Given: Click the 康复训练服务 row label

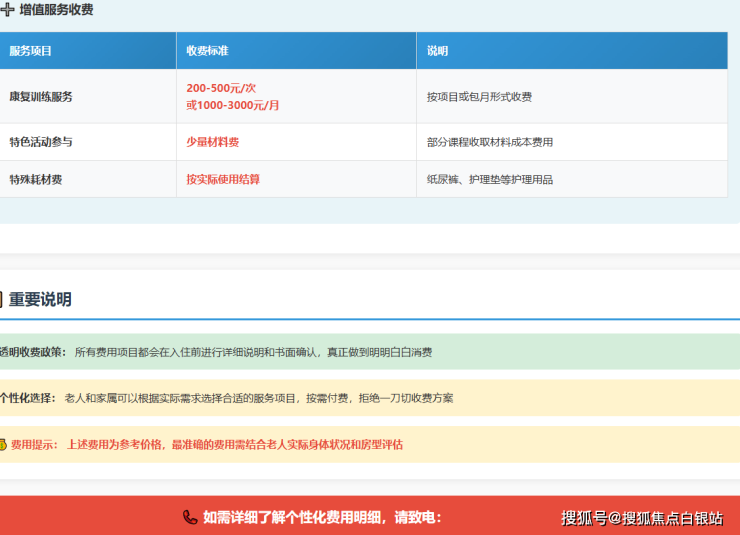Looking at the screenshot, I should pyautogui.click(x=41, y=97).
